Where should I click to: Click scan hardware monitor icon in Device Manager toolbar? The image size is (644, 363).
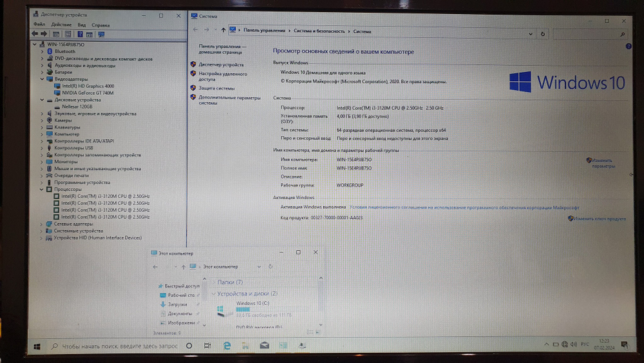101,35
